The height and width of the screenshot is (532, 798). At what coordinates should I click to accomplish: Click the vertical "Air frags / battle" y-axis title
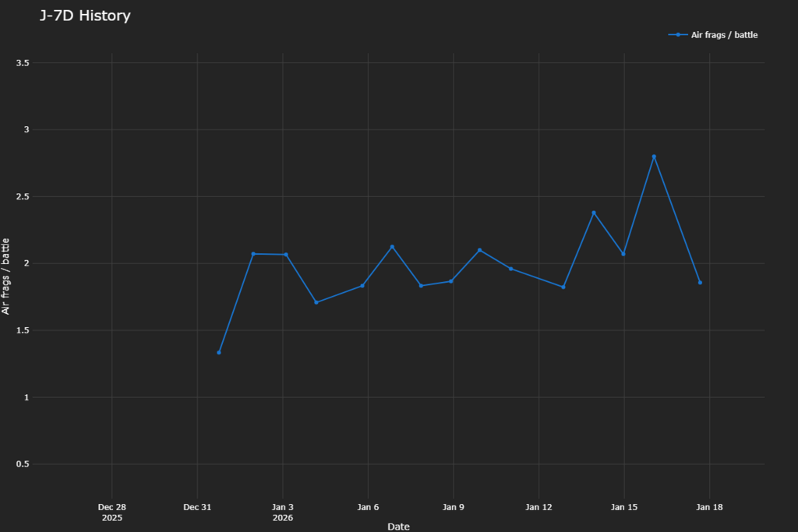click(6, 277)
